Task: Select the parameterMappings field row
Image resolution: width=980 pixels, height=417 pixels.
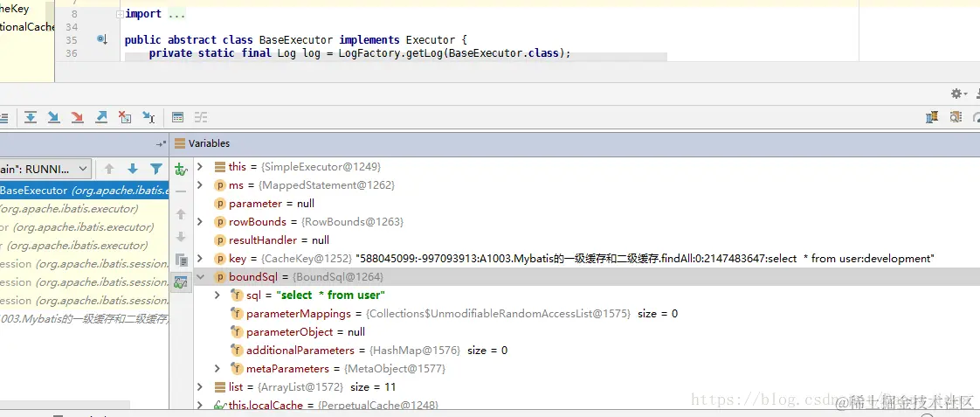Action: click(587, 313)
